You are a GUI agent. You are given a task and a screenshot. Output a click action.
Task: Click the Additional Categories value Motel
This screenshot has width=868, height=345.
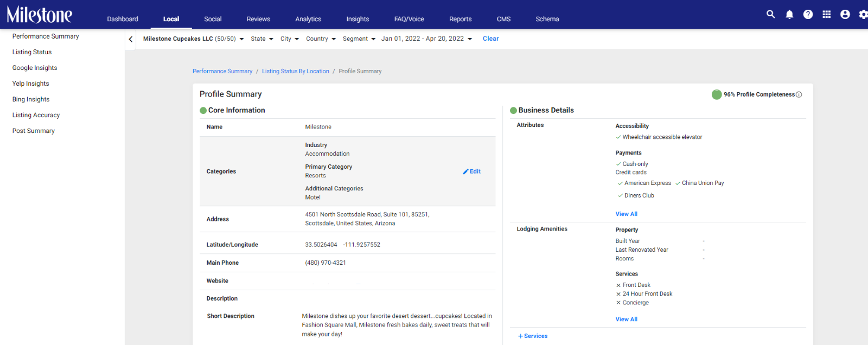point(312,197)
